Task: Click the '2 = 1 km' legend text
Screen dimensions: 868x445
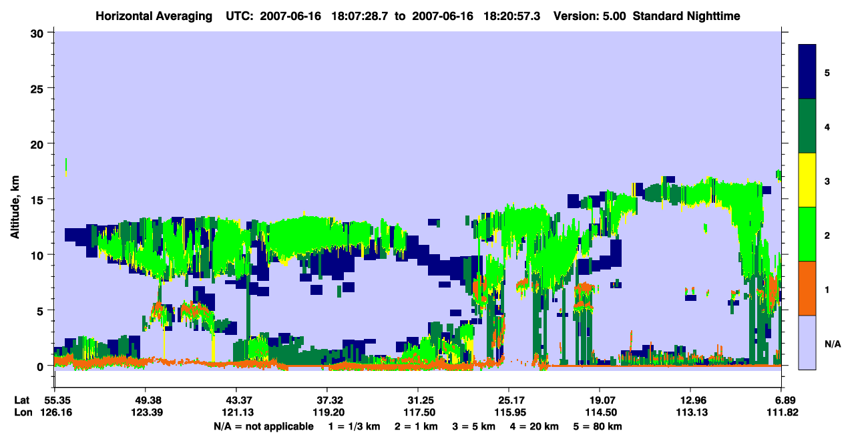Action: pyautogui.click(x=417, y=426)
